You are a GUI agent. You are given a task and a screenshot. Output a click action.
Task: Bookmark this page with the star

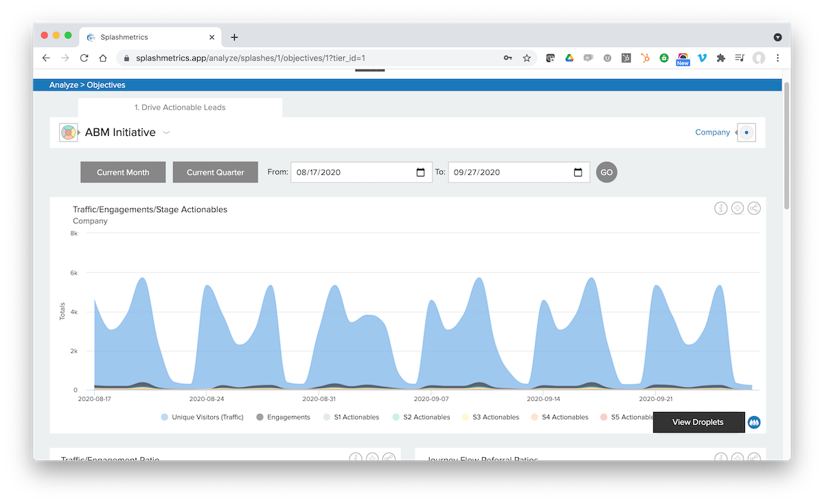(527, 58)
